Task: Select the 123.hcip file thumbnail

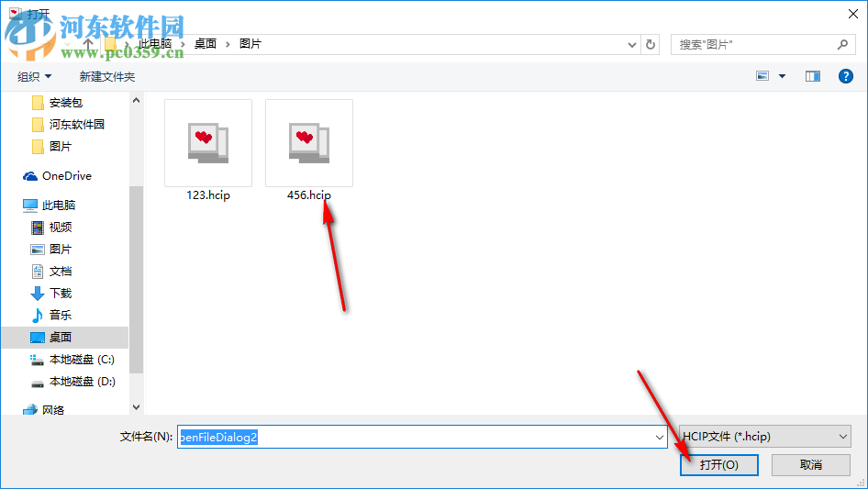Action: (208, 143)
